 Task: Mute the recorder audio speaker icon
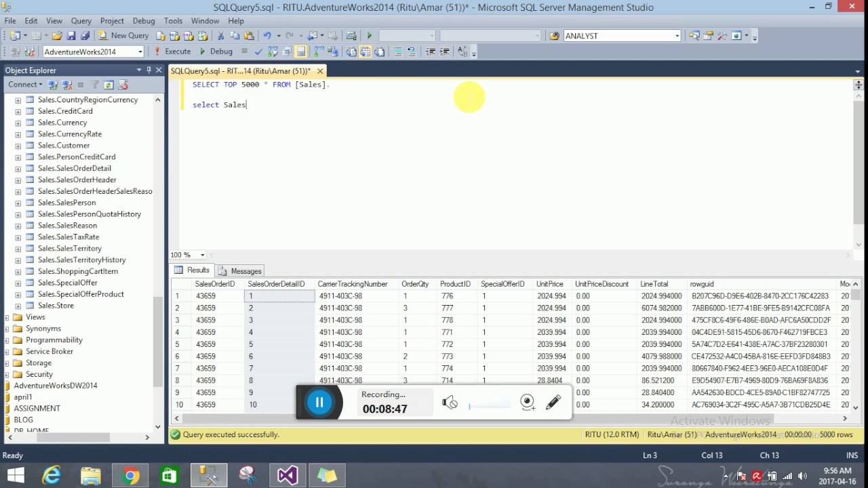coord(450,403)
